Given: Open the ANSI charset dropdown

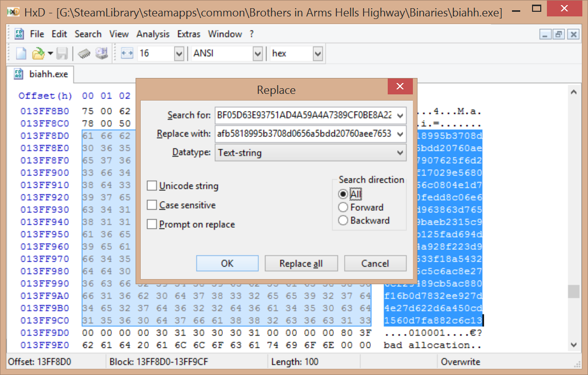Looking at the screenshot, I should coord(257,53).
